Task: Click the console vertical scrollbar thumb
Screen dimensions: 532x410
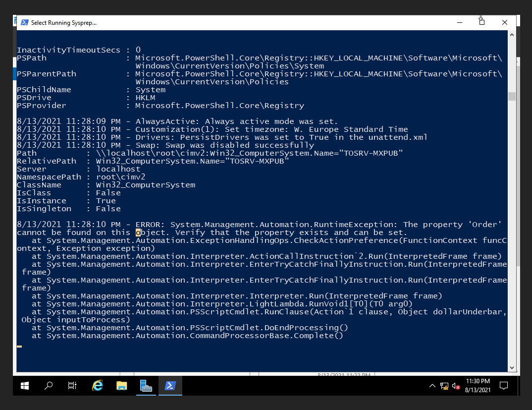Action: click(512, 96)
